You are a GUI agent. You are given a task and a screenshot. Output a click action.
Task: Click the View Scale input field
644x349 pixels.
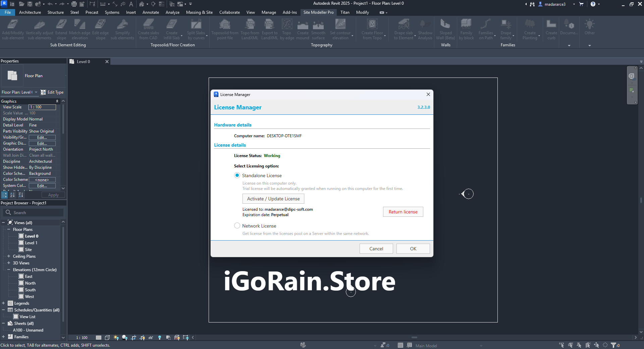[42, 107]
